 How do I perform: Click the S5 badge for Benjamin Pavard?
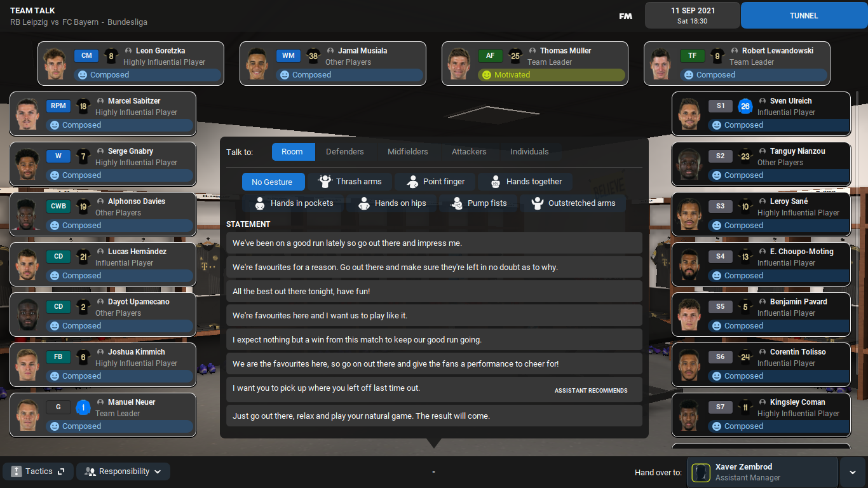point(721,307)
